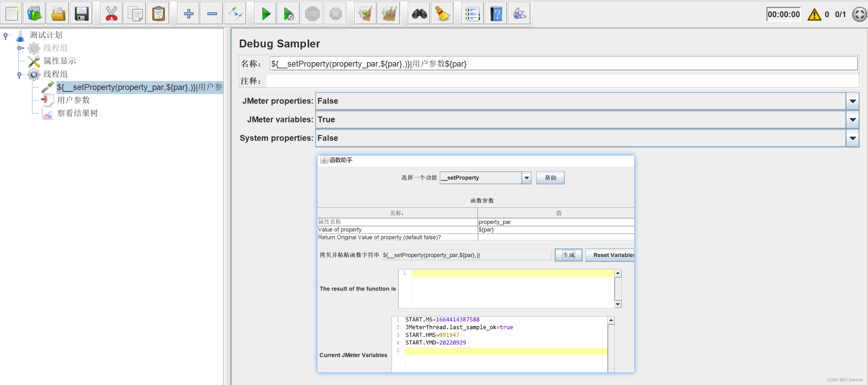Click the Templates icon in toolbar
868x385 pixels.
point(35,14)
